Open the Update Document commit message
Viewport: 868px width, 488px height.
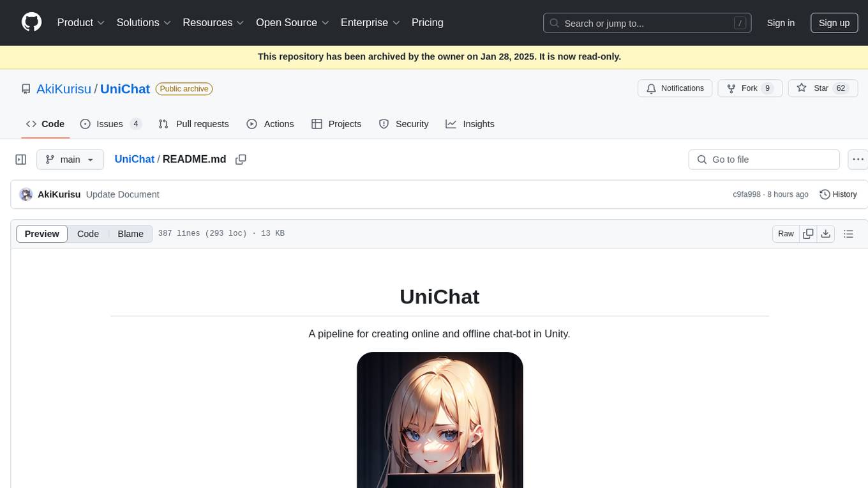123,194
